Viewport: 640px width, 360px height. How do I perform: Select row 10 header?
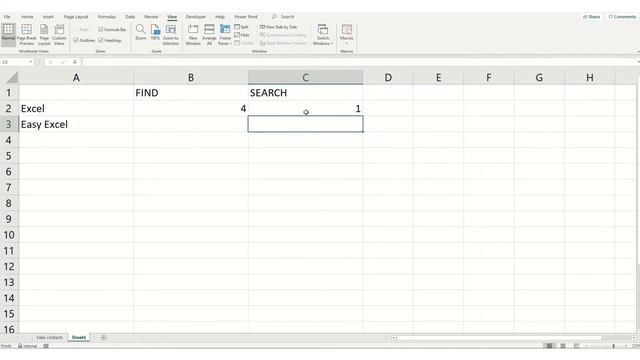[9, 235]
